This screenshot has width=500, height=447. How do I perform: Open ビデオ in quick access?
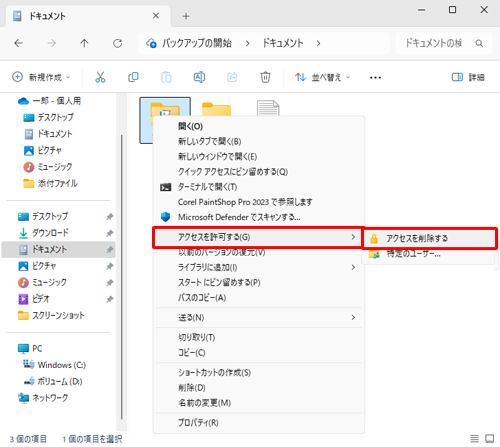(x=34, y=299)
